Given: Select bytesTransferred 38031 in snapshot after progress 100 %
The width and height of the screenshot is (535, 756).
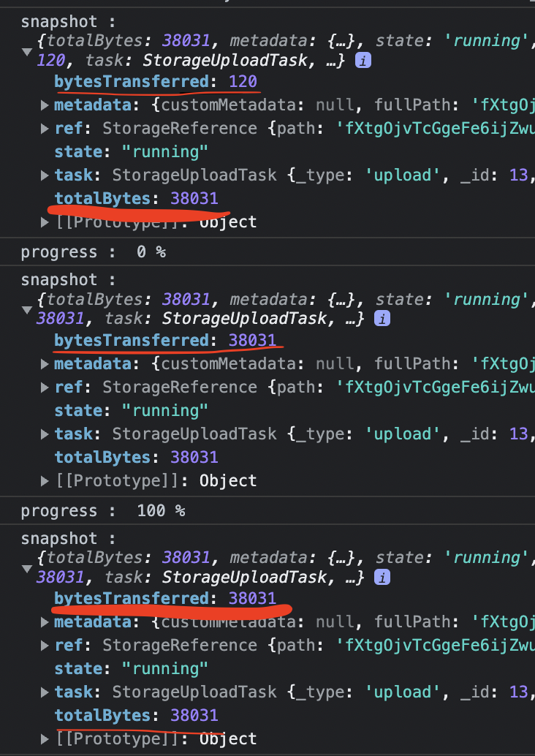Looking at the screenshot, I should tap(165, 598).
